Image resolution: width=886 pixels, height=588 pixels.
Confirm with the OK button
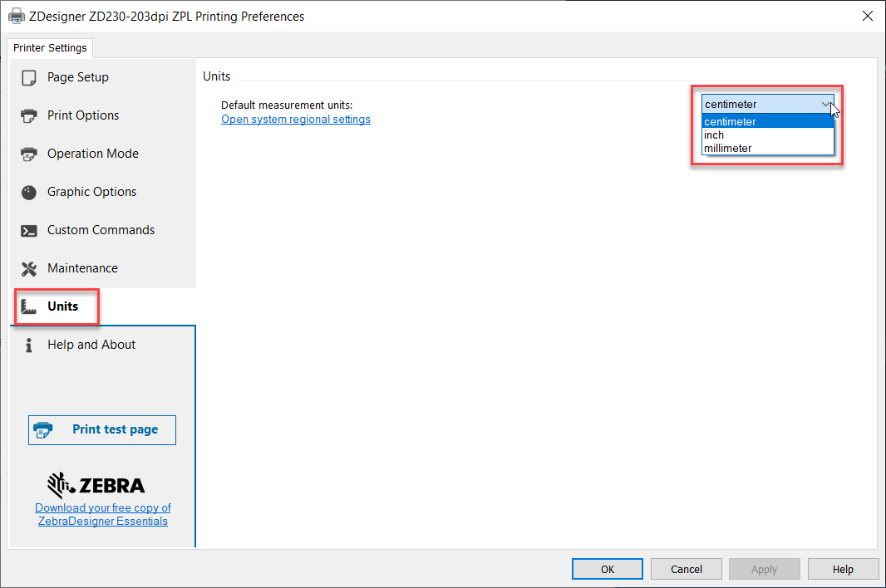click(x=607, y=569)
